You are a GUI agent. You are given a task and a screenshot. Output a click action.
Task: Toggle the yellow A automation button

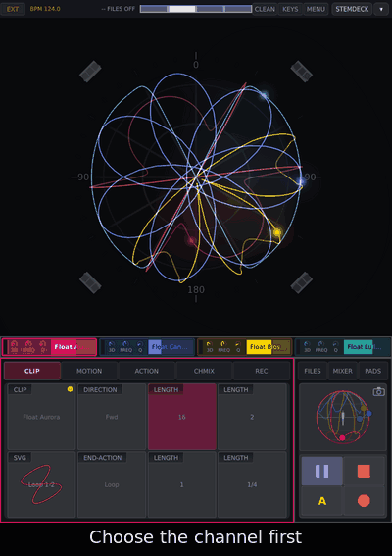[x=321, y=501]
